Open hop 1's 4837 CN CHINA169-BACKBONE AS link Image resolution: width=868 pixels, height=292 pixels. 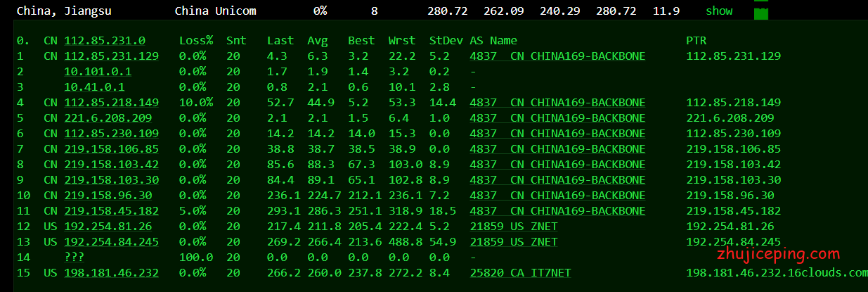[557, 56]
